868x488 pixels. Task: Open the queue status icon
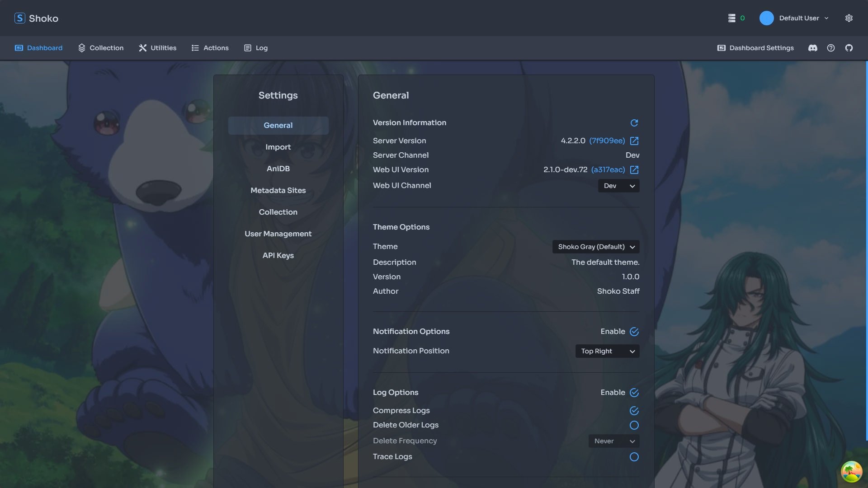tap(732, 18)
